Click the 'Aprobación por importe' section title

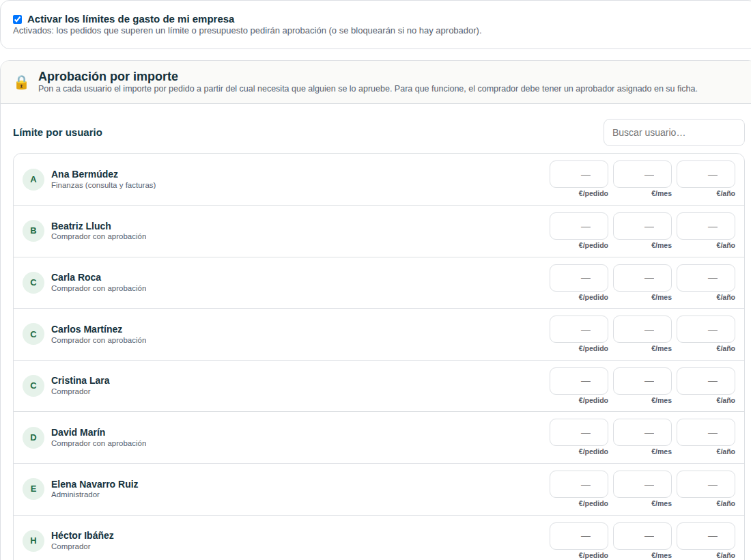point(109,76)
